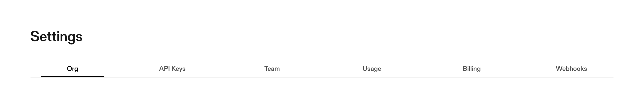Click the Settings page heading
Image resolution: width=644 pixels, height=108 pixels.
pyautogui.click(x=56, y=36)
